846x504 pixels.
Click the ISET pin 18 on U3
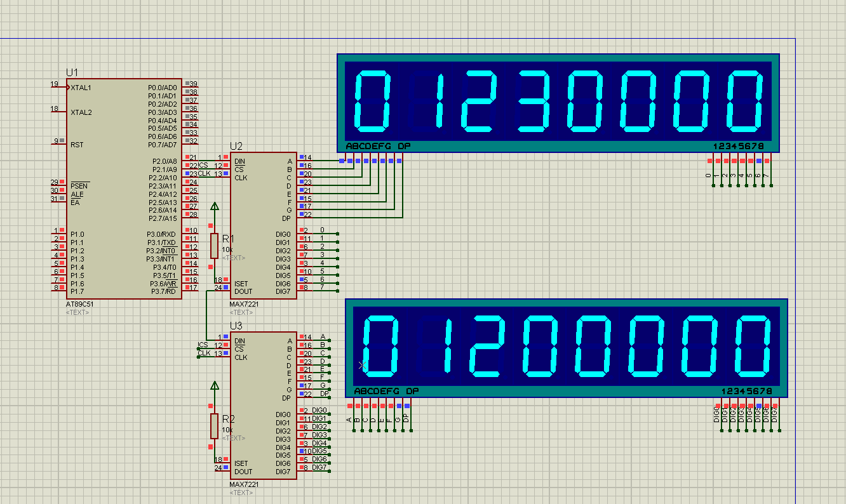(x=222, y=460)
